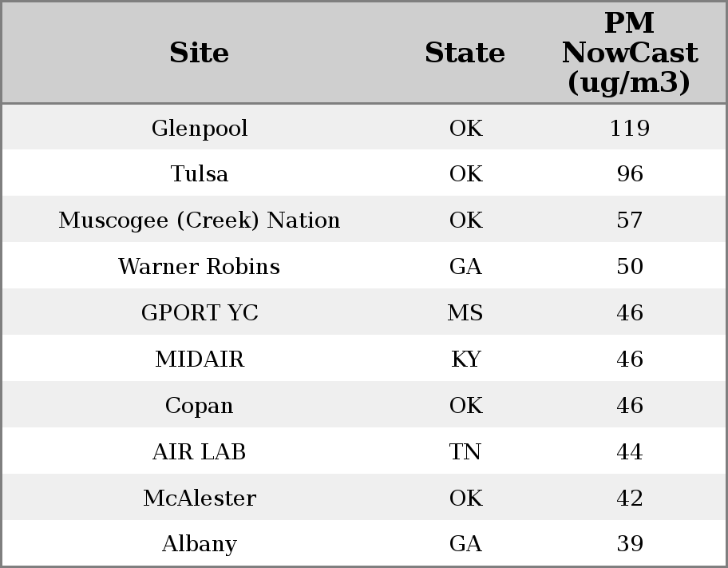Select the MIDAIR site cell
Viewport: 728px width, 568px height.
(x=200, y=359)
